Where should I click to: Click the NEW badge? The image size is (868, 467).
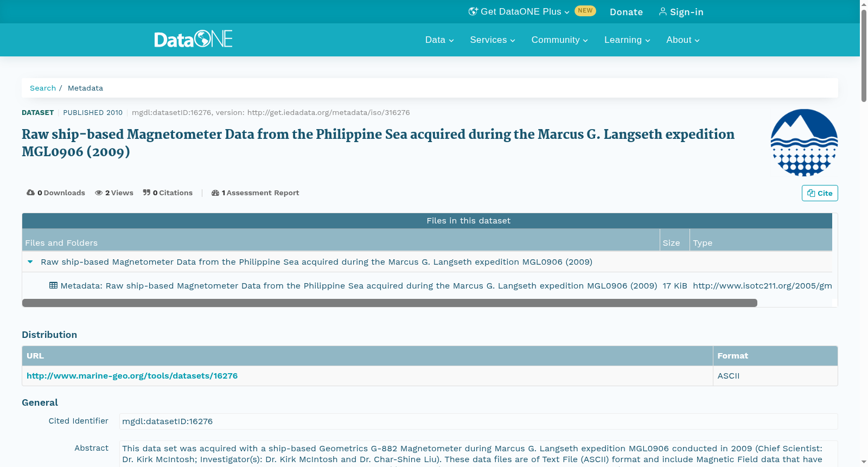[x=585, y=11]
